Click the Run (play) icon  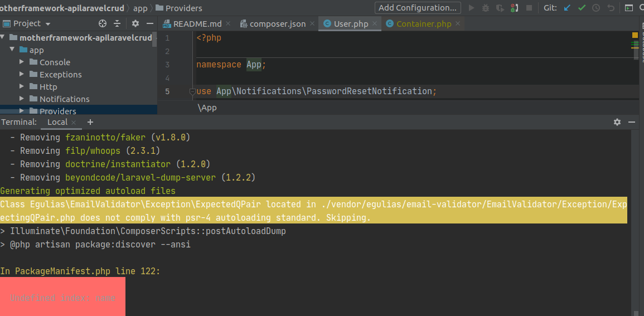point(472,8)
